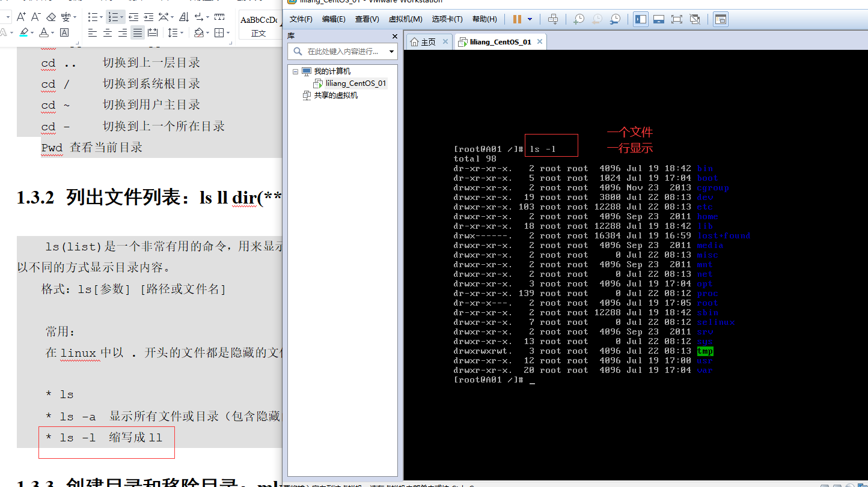Open the 帮助(H) menu
This screenshot has width=868, height=487.
484,19
